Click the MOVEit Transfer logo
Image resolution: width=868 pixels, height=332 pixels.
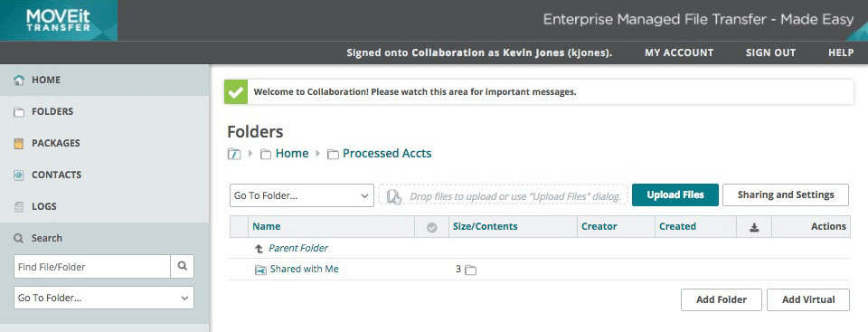pos(58,21)
